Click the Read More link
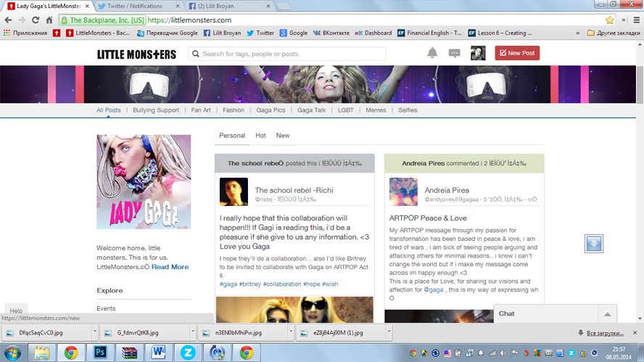644x362 pixels. 170,267
